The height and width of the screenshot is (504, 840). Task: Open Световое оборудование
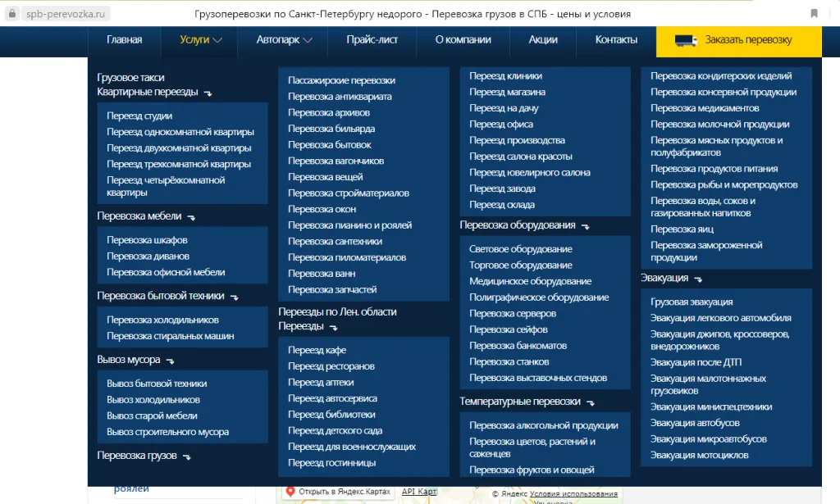coord(520,249)
